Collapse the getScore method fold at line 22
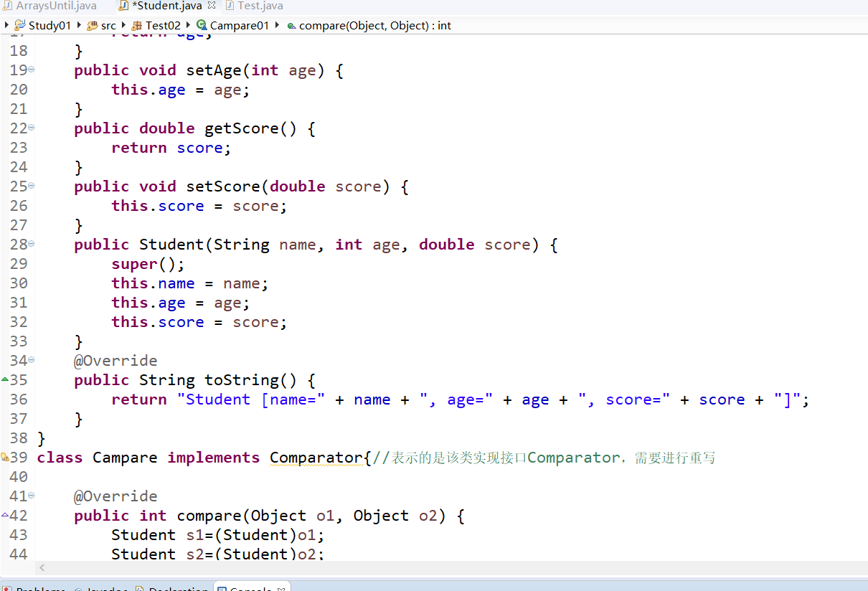 [32, 128]
